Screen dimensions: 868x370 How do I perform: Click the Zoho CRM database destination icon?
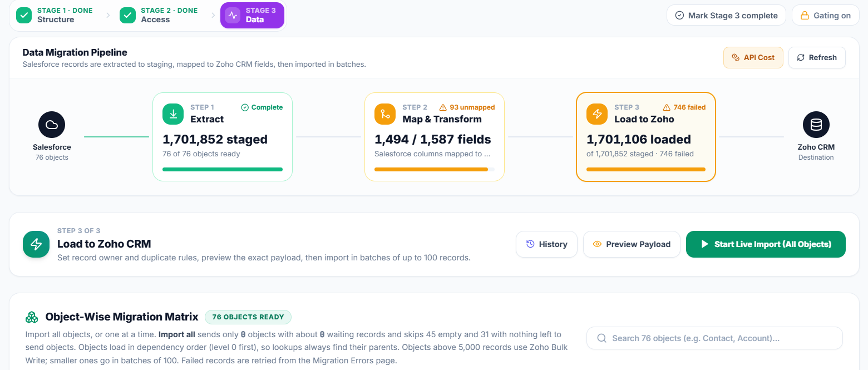[x=816, y=125]
